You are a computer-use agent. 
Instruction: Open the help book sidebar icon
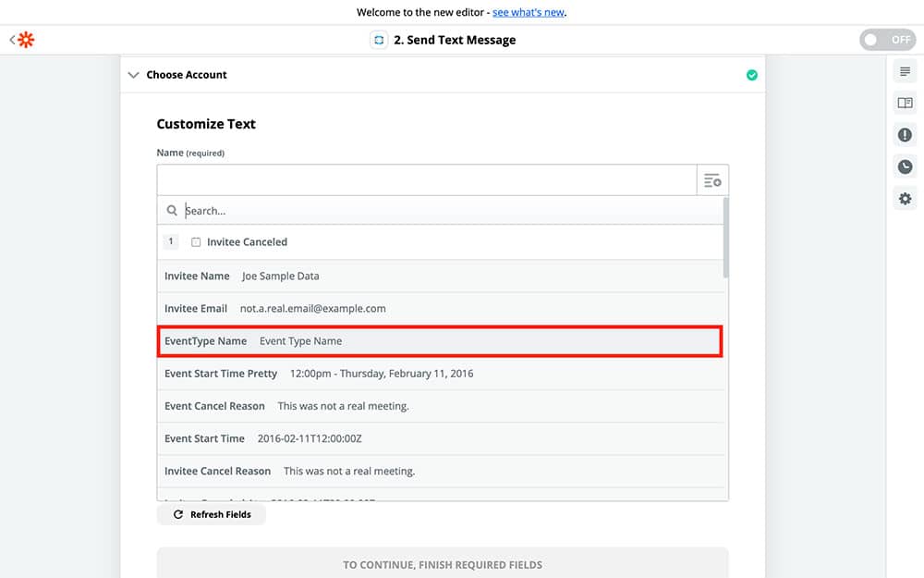905,103
